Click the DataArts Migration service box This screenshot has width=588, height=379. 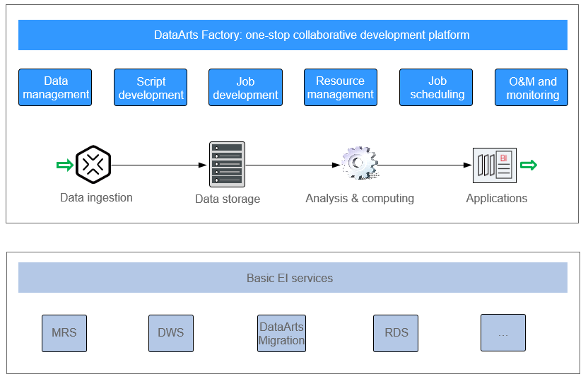coord(281,333)
